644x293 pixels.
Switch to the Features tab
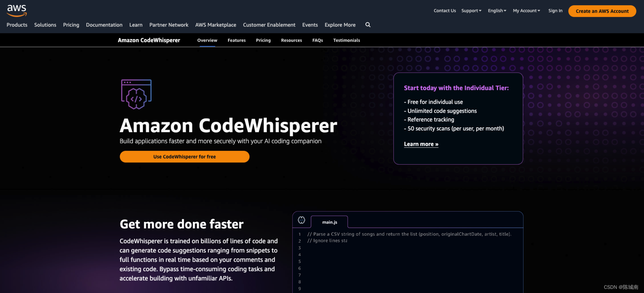click(237, 40)
